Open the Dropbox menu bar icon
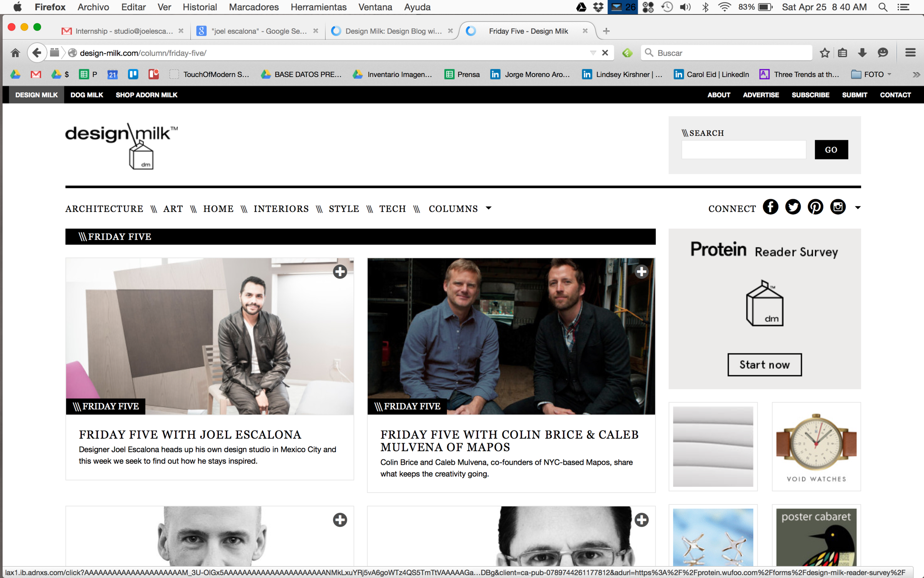Viewport: 924px width, 578px height. [598, 7]
